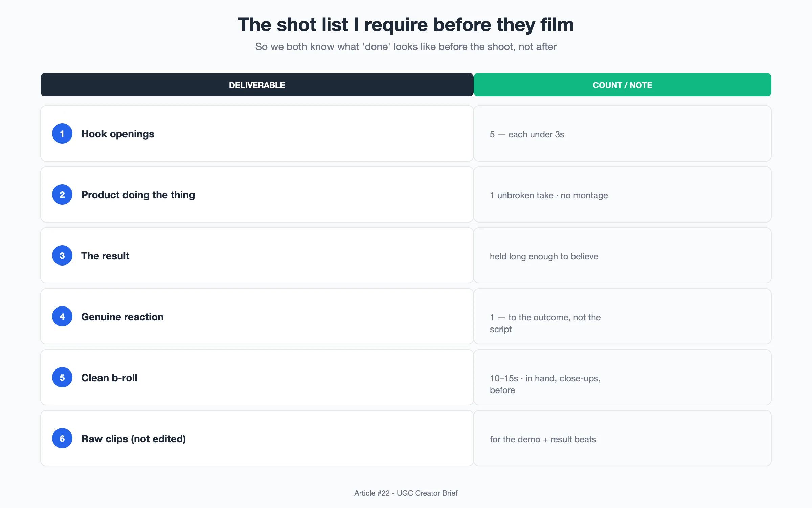The width and height of the screenshot is (812, 508).
Task: Click the main heading 'The shot list I require'
Action: tap(406, 25)
